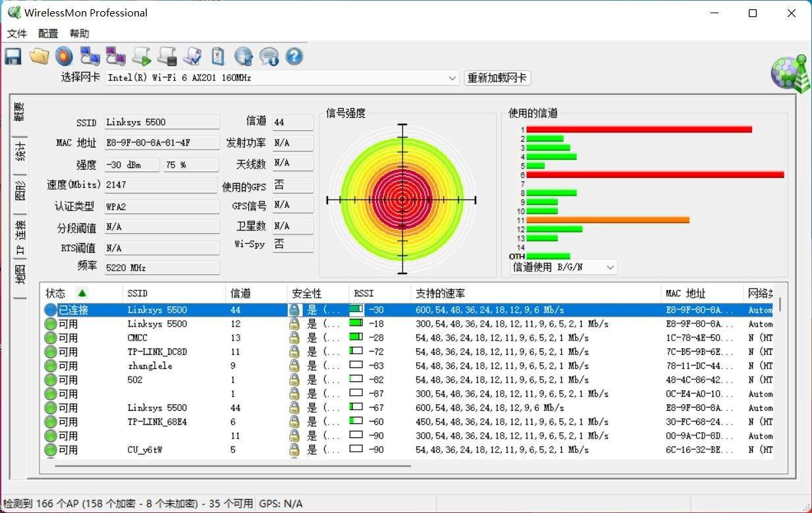Viewport: 812px width, 513px height.
Task: Click the globe toolbar icon
Action: 244,56
